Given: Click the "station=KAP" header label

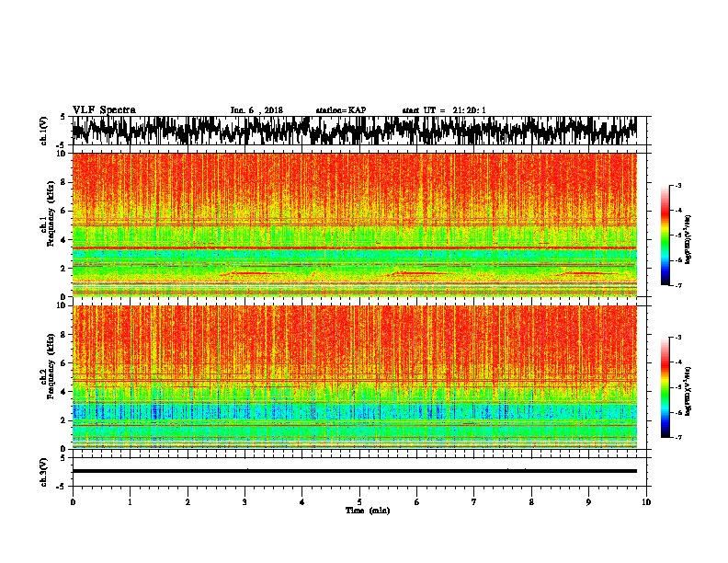Looking at the screenshot, I should coord(340,110).
